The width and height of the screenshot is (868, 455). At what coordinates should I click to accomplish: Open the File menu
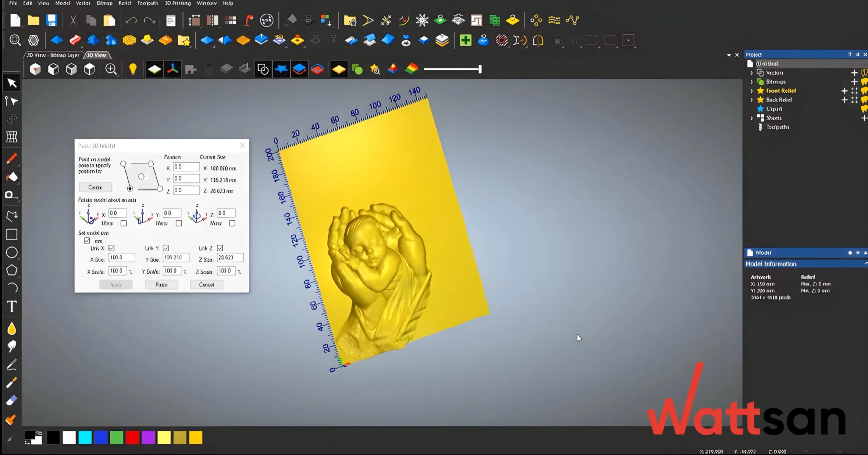pos(13,3)
